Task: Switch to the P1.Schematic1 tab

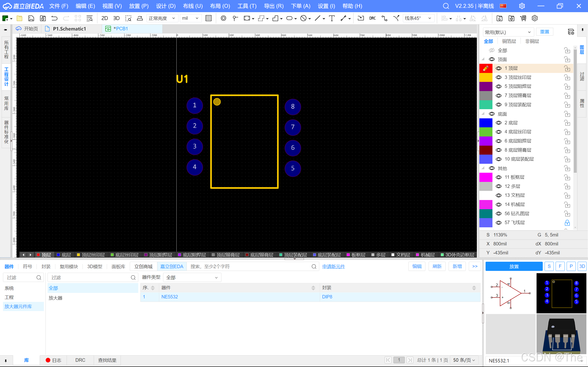Action: pos(69,29)
